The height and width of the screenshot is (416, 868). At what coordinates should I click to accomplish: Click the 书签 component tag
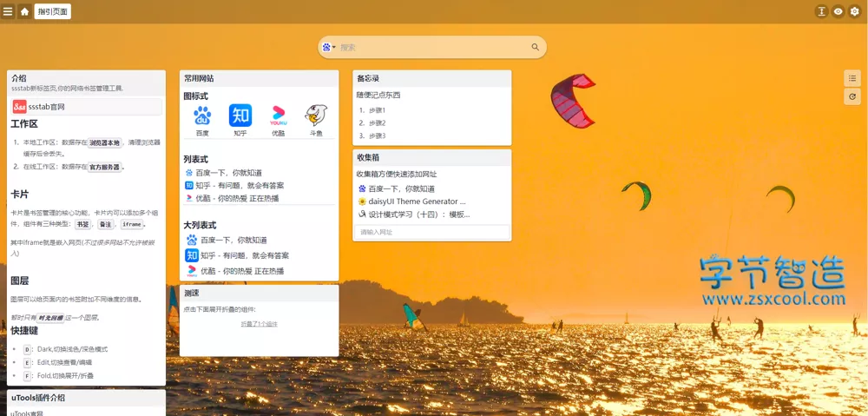click(x=83, y=224)
